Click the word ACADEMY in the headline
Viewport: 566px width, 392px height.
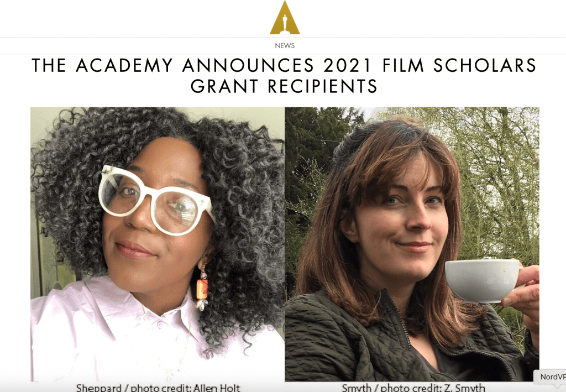pyautogui.click(x=124, y=65)
